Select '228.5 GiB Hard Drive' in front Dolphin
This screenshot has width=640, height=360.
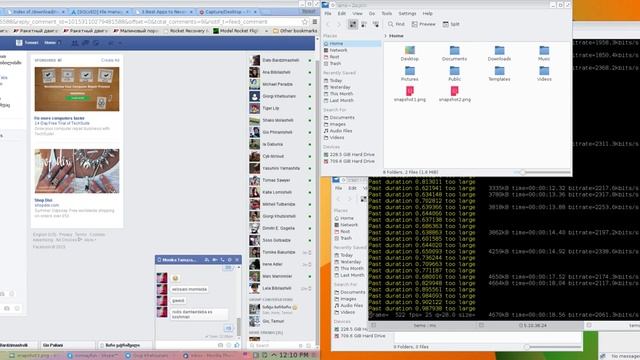(x=349, y=155)
